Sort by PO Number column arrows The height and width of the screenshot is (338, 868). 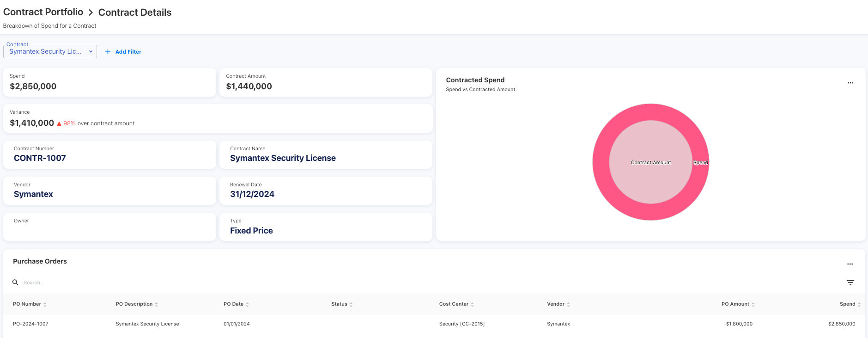point(45,304)
